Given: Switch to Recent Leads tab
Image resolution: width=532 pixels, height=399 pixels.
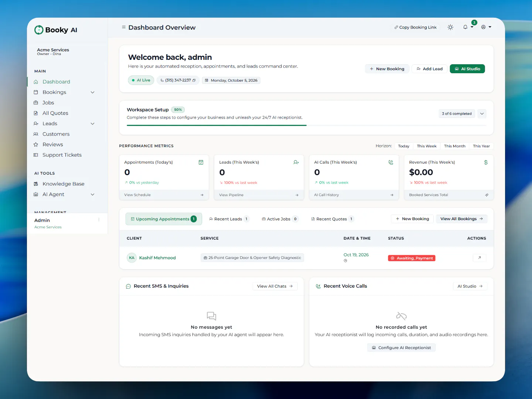Looking at the screenshot, I should [229, 219].
